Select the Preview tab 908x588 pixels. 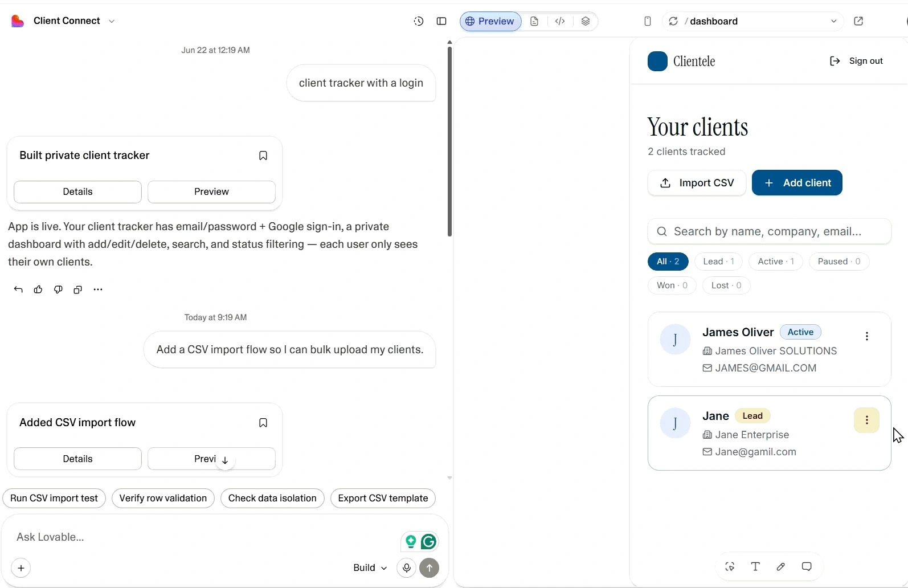coord(490,21)
